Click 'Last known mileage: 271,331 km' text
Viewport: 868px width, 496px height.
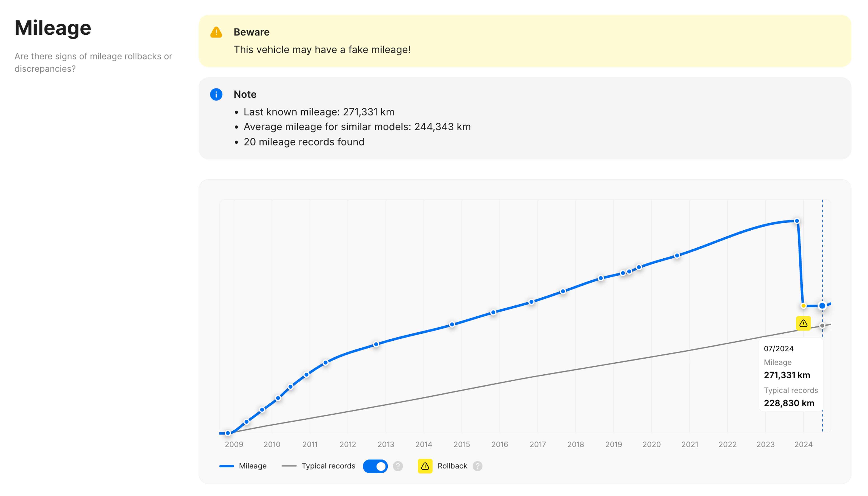pyautogui.click(x=319, y=112)
